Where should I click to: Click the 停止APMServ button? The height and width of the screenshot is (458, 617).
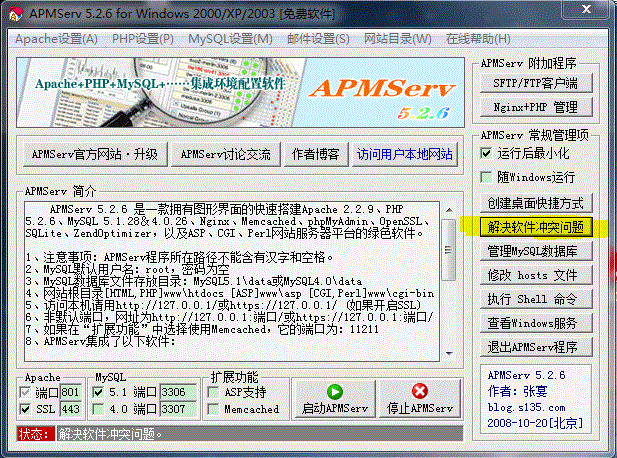point(420,399)
